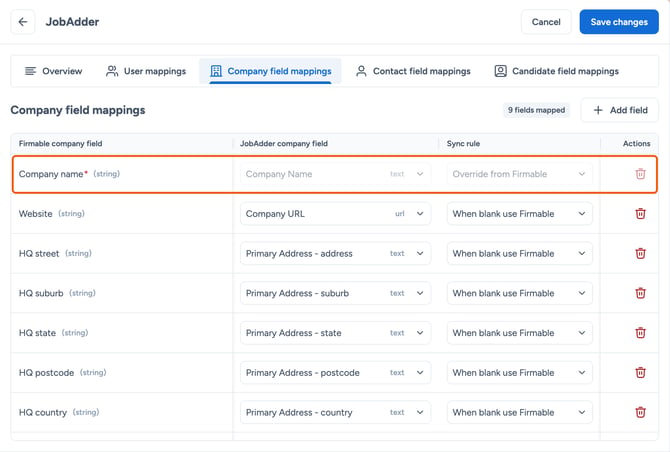Switch to the Overview tab
This screenshot has height=452, width=670.
pos(53,71)
